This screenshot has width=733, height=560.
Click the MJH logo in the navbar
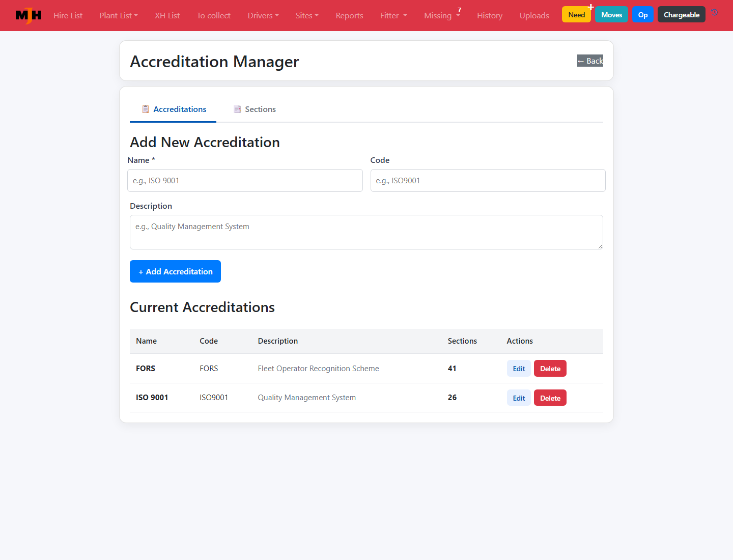29,15
